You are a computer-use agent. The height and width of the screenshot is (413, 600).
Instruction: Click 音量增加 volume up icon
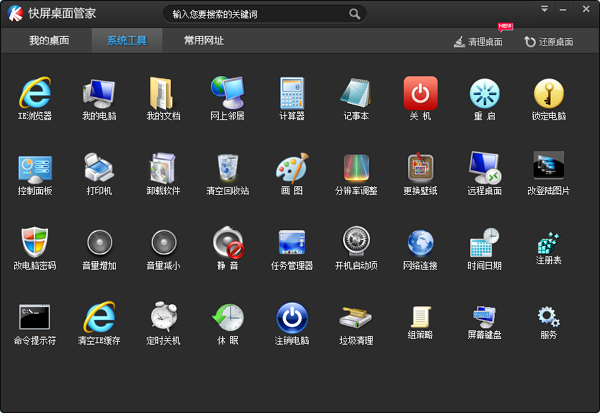click(99, 242)
